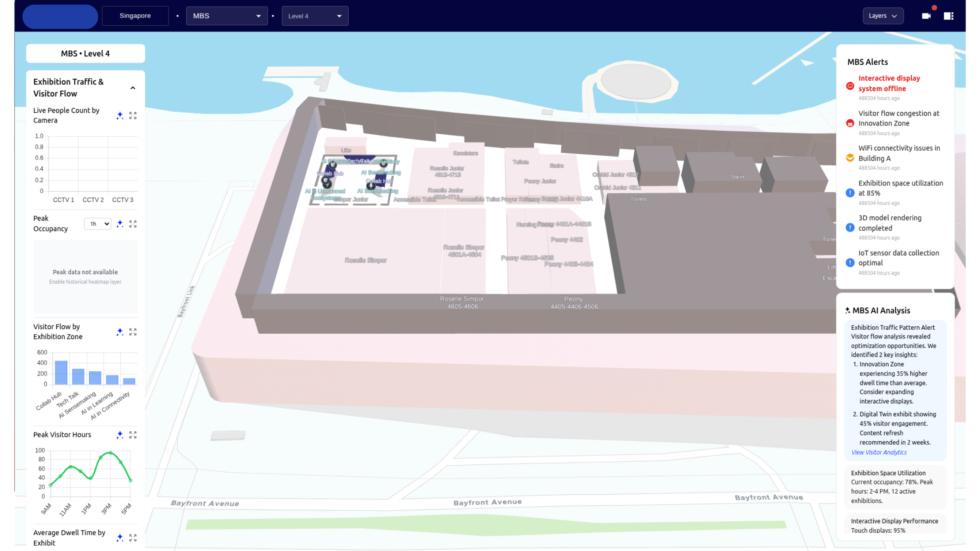The height and width of the screenshot is (551, 980).
Task: Click the MBS • Level 4 title card
Action: tap(85, 53)
